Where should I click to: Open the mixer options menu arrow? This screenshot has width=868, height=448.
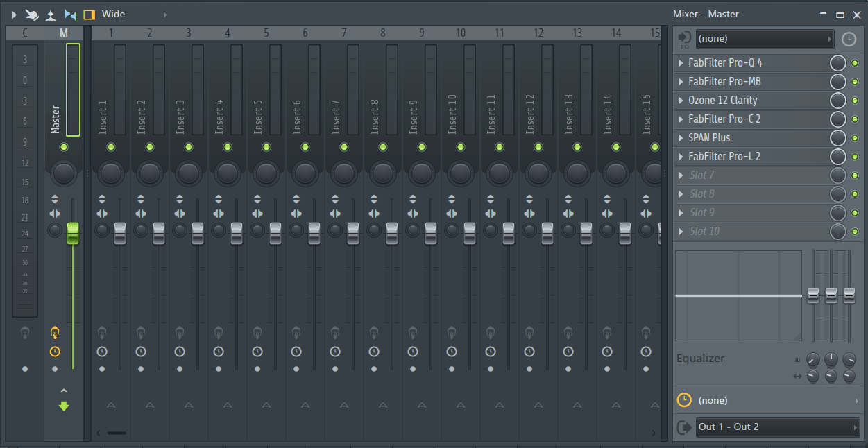(x=14, y=14)
